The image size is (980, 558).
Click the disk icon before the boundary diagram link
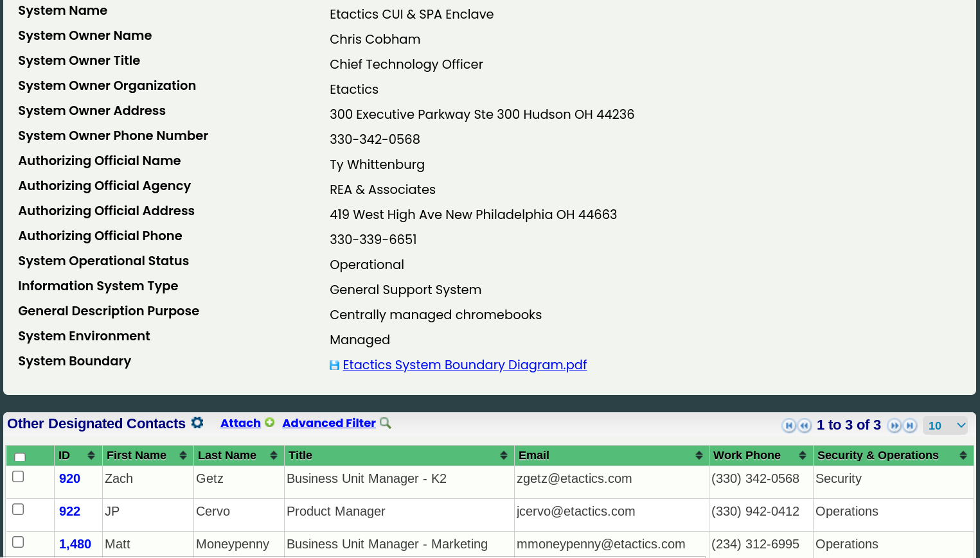[334, 365]
